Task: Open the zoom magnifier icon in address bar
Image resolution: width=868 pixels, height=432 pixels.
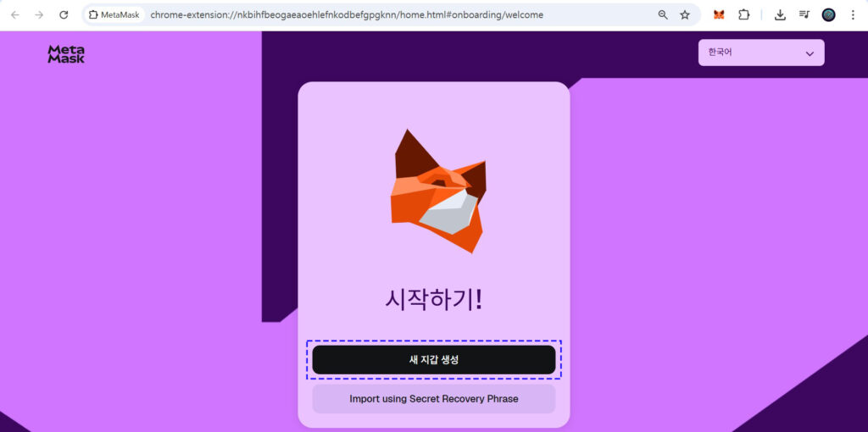Action: (663, 14)
